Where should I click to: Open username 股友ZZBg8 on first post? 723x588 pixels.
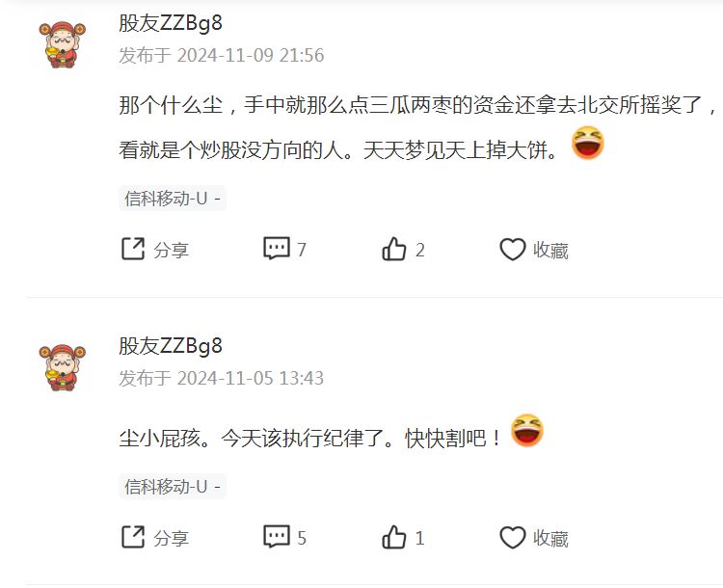click(x=171, y=23)
